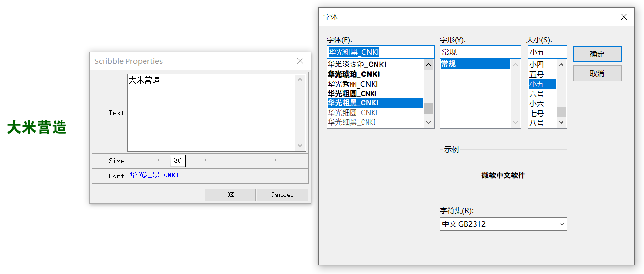
Task: Close the Scribble Properties dialog
Action: coord(300,61)
